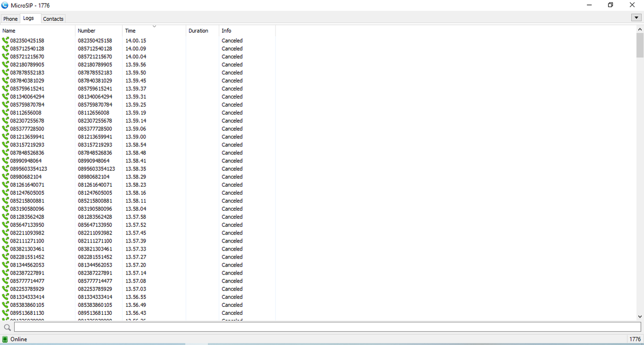This screenshot has width=644, height=345.
Task: Click outgoing call icon for 085377728500
Action: 6,129
